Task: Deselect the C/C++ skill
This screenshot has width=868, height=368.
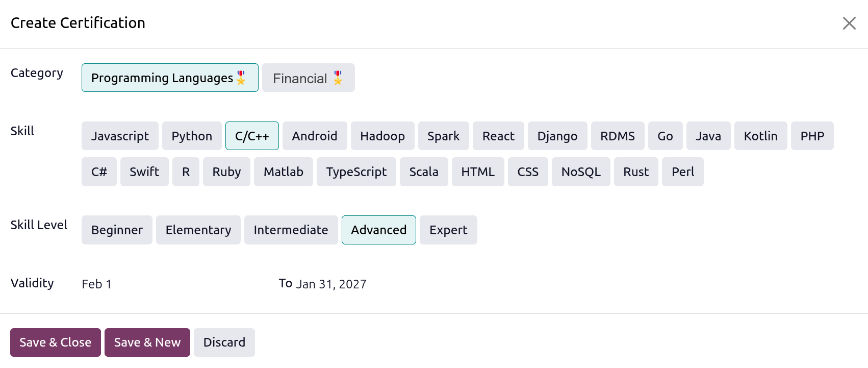Action: [252, 136]
